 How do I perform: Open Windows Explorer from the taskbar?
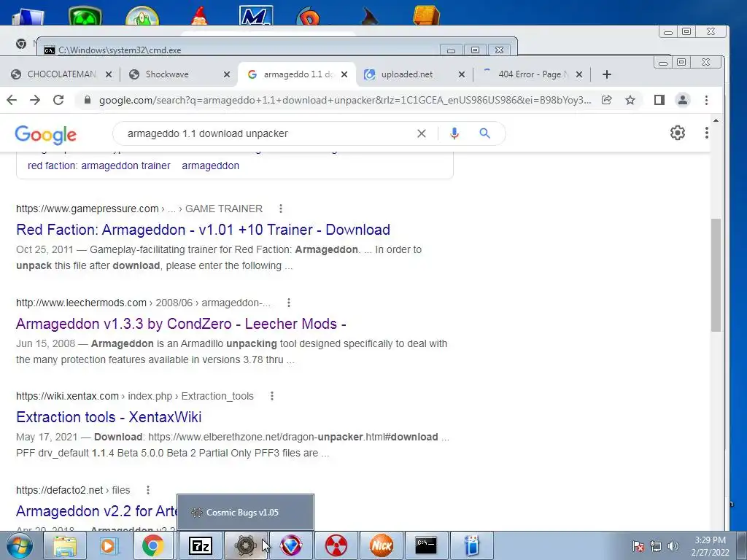(65, 545)
